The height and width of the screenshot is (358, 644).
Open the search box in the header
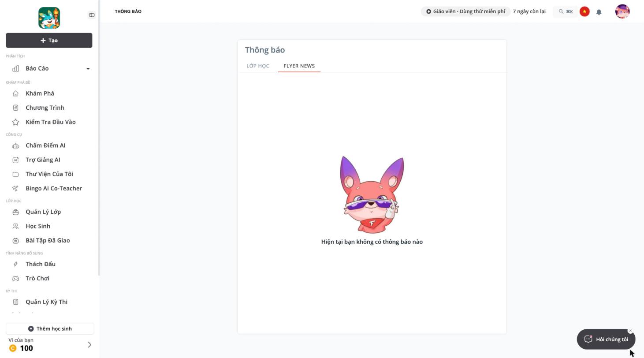click(x=566, y=11)
